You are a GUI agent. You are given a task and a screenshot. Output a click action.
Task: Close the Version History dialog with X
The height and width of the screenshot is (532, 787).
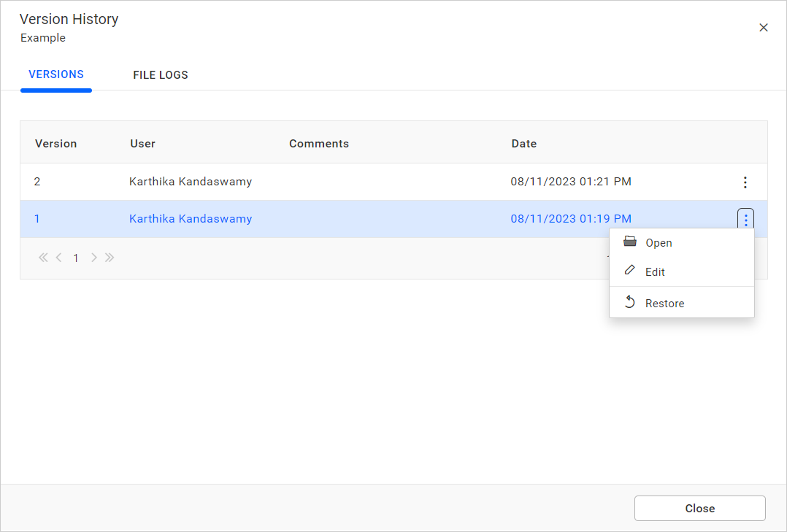764,28
